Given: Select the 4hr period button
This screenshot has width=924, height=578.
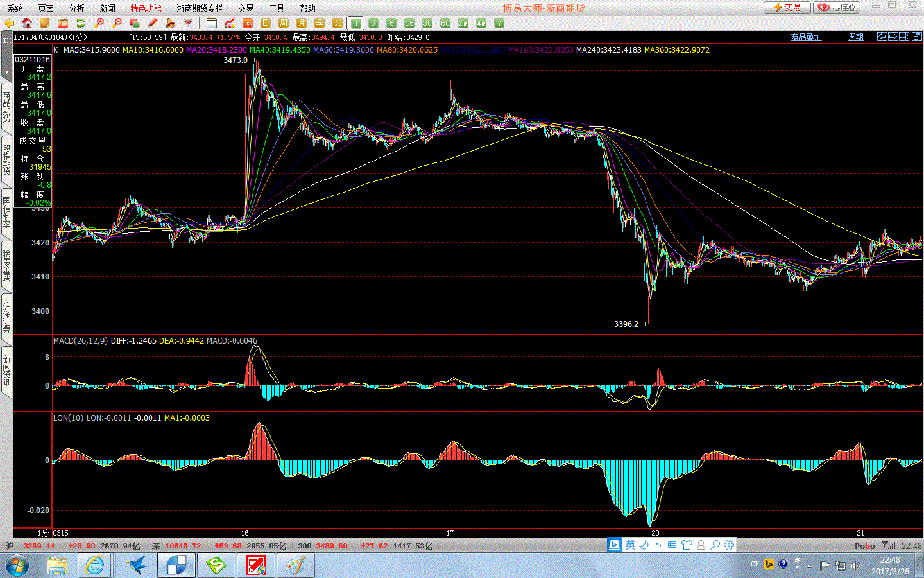Looking at the screenshot, I should (481, 23).
